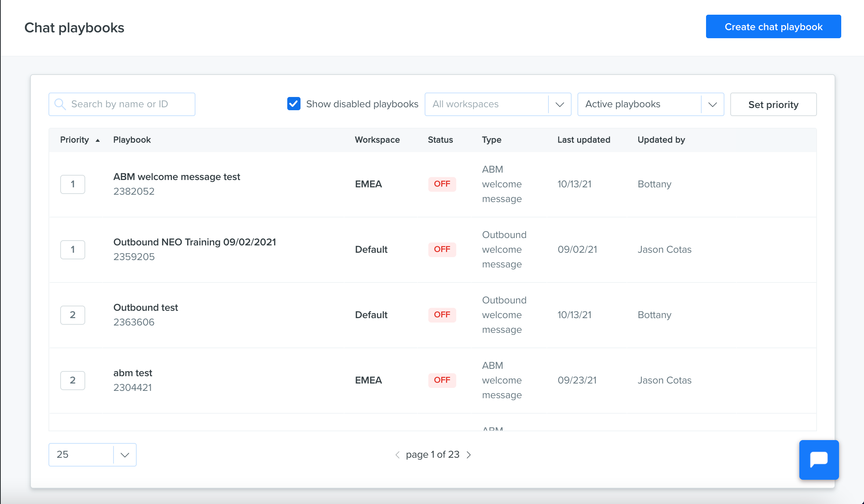Click Create chat playbook button

[x=773, y=26]
